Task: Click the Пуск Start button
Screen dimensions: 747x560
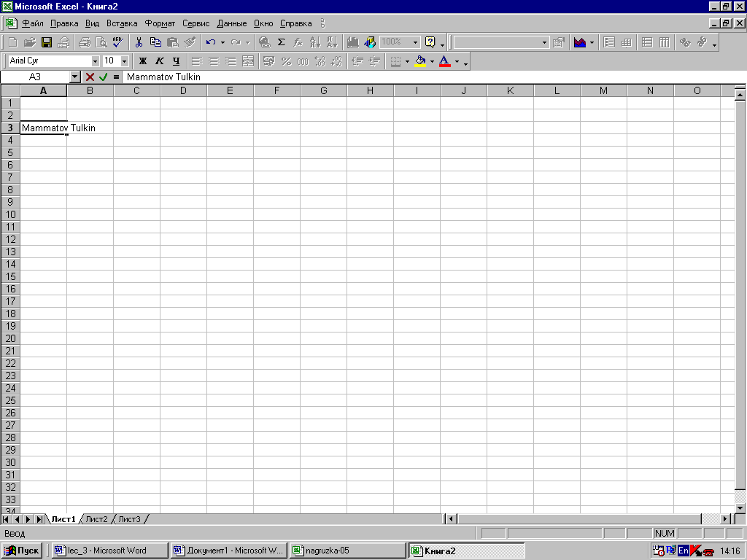Action: 22,551
